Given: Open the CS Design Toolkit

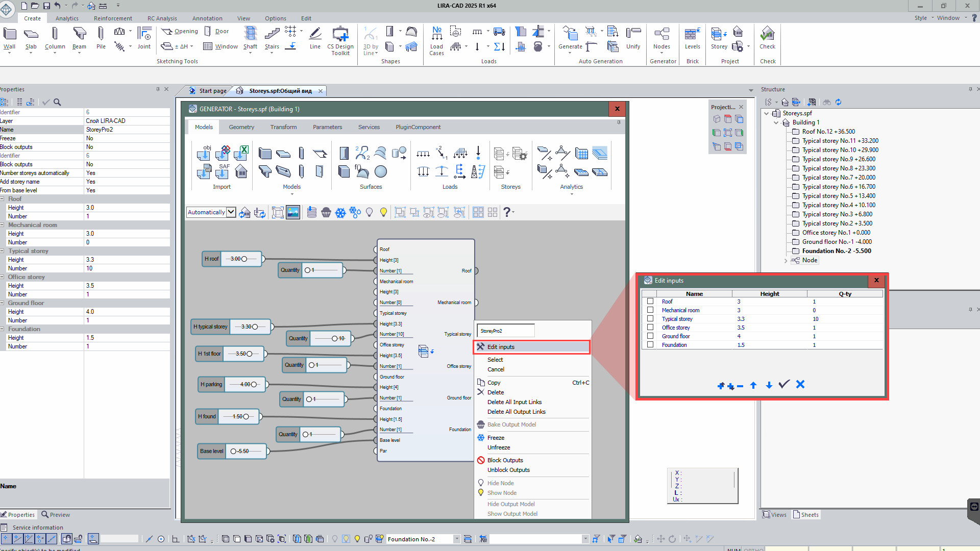Looking at the screenshot, I should click(340, 35).
